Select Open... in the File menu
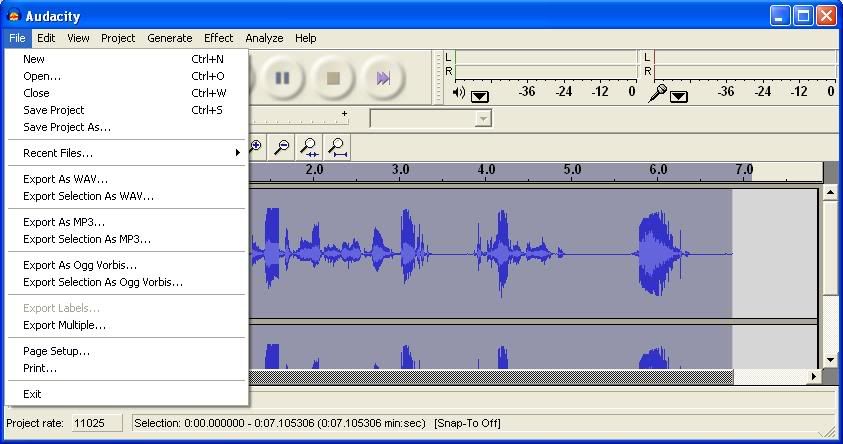Viewport: 843px width, 444px height. [126, 76]
